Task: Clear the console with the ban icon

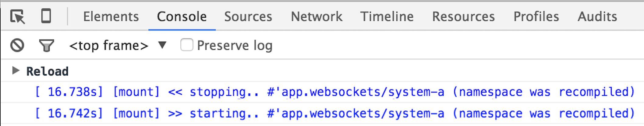Action: [x=17, y=46]
